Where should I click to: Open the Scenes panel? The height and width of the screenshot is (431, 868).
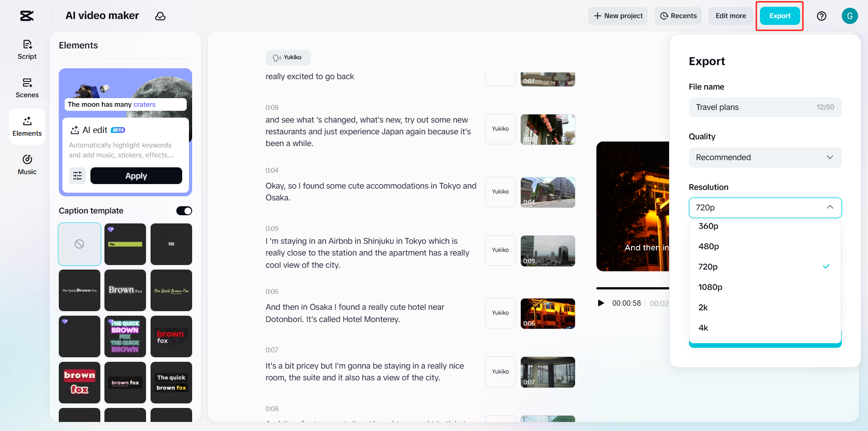click(x=27, y=88)
